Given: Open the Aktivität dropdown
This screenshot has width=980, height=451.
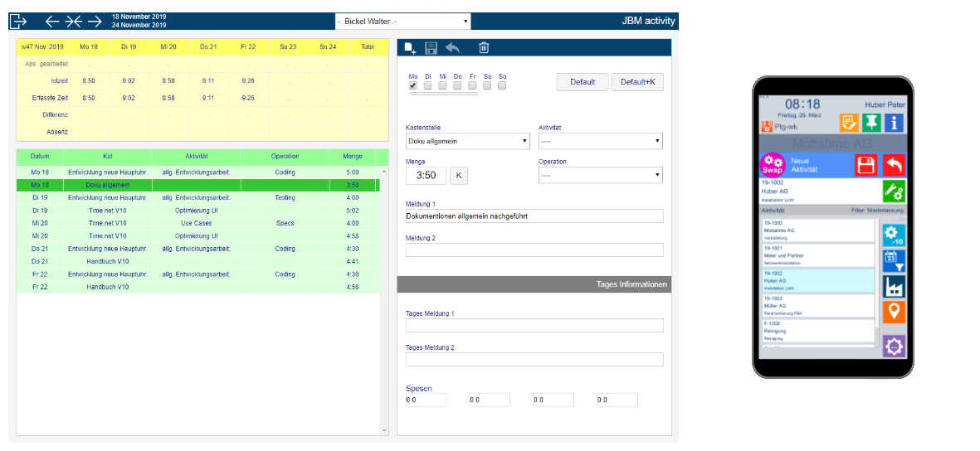Looking at the screenshot, I should pyautogui.click(x=600, y=141).
